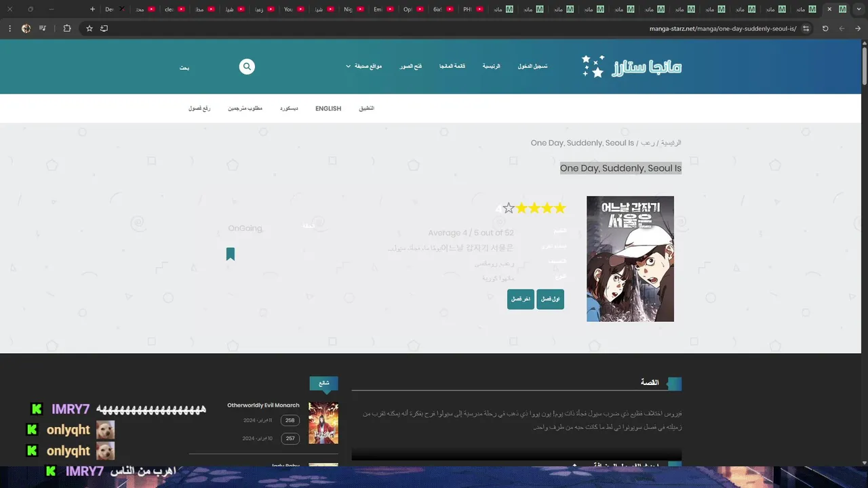The width and height of the screenshot is (868, 488).
Task: Open the ديسكورد Discord link
Action: point(289,108)
